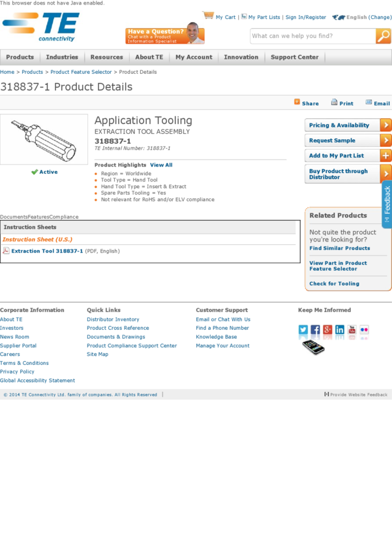Viewport: 392px width, 555px height.
Task: Click the Find Similar Products link
Action: (339, 248)
